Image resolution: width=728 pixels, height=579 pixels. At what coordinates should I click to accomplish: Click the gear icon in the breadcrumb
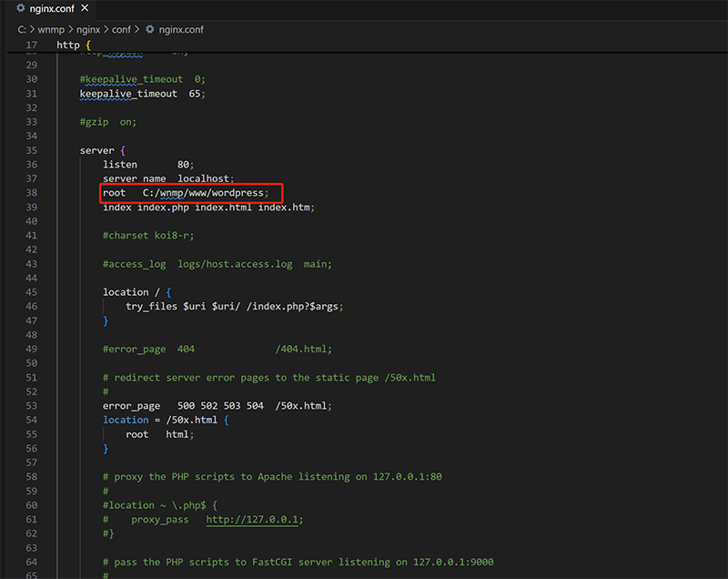(x=149, y=29)
